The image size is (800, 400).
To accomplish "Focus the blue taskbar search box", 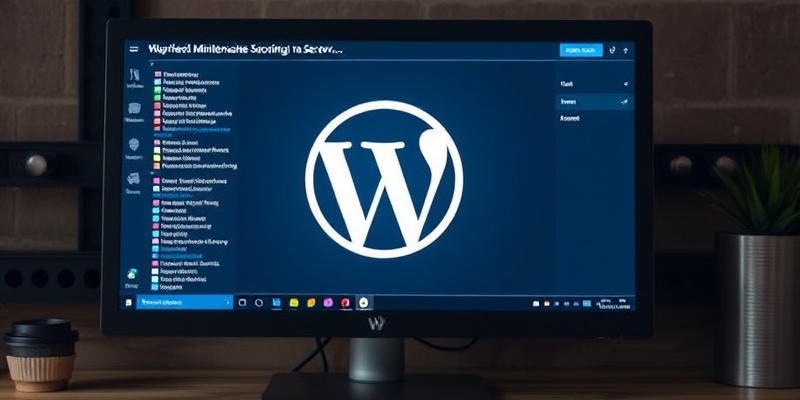I will 185,302.
